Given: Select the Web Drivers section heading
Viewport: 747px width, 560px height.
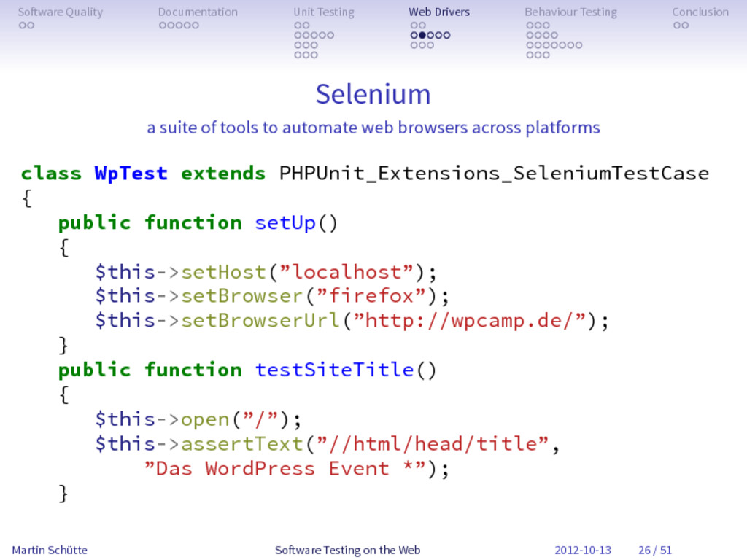Looking at the screenshot, I should pos(438,12).
